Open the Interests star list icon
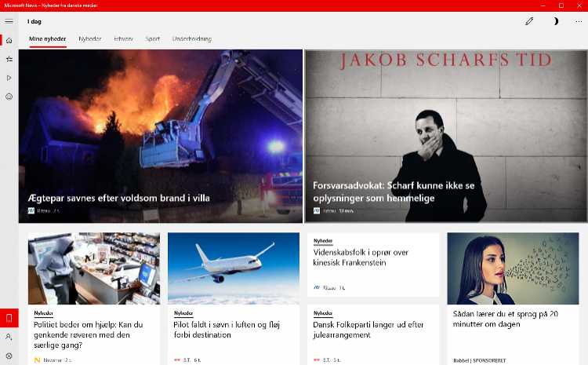This screenshot has width=588, height=365. click(9, 59)
